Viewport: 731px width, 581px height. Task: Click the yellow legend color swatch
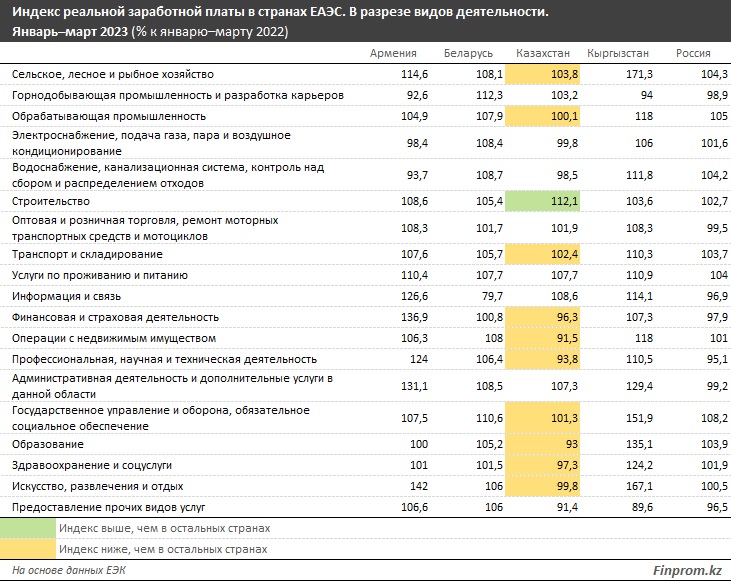point(28,549)
